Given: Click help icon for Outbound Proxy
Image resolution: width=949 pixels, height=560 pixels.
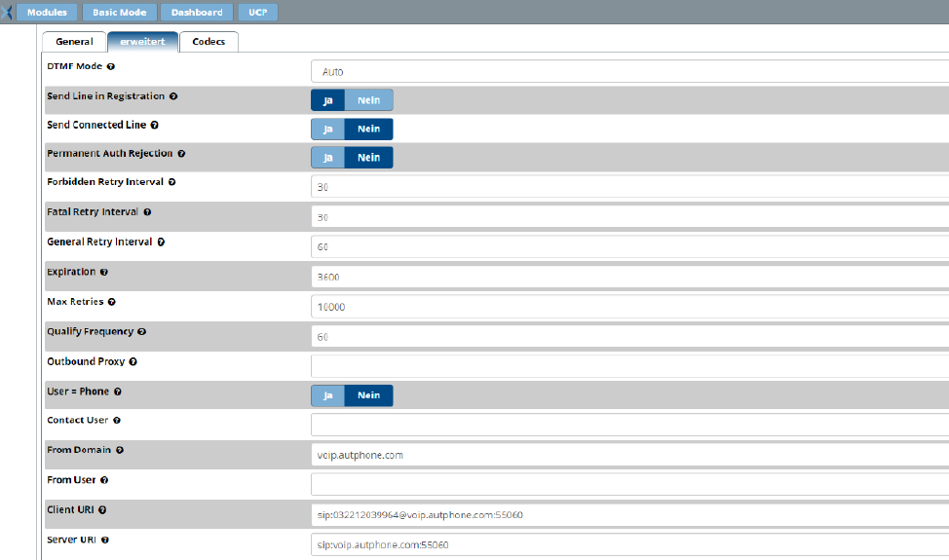Looking at the screenshot, I should [133, 361].
